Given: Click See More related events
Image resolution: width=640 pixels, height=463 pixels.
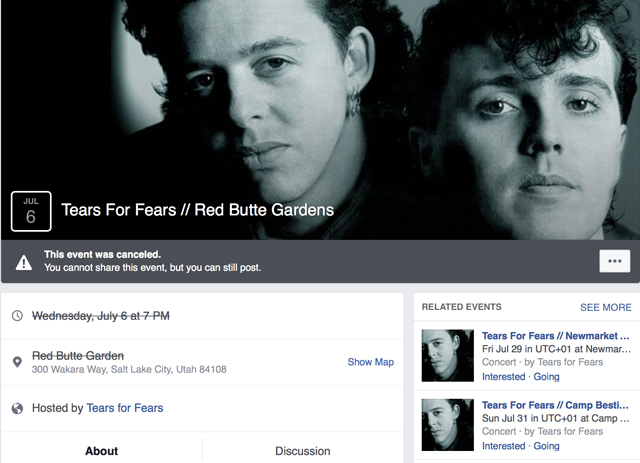Looking at the screenshot, I should [x=605, y=307].
